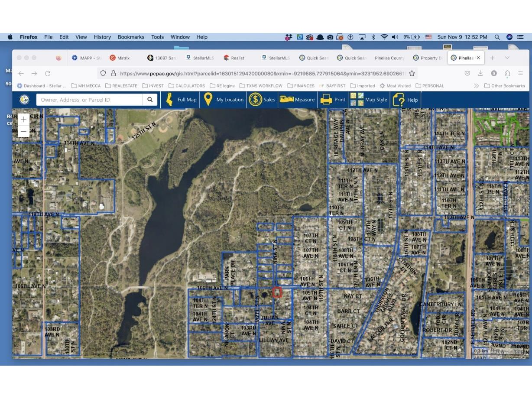532x399 pixels.
Task: Show more bookmarks toolbar items
Action: [476, 86]
